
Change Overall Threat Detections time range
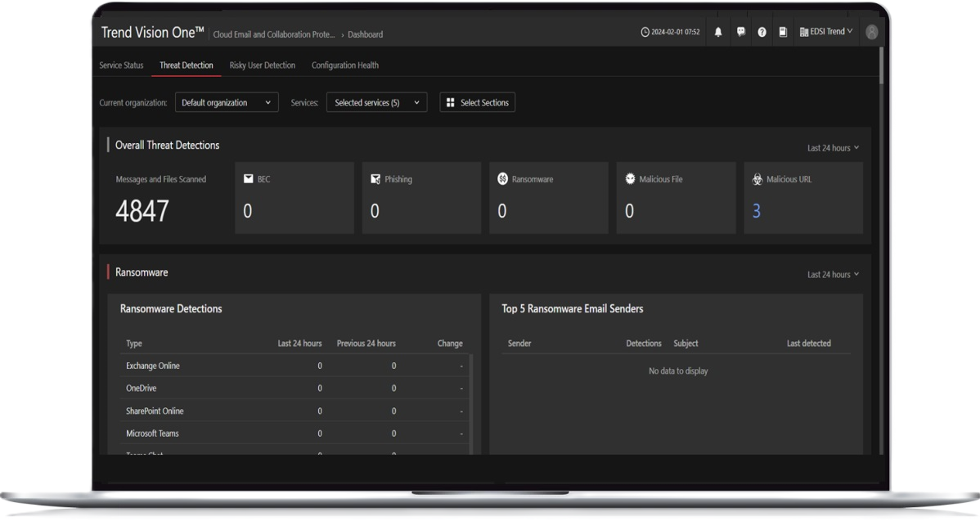833,148
